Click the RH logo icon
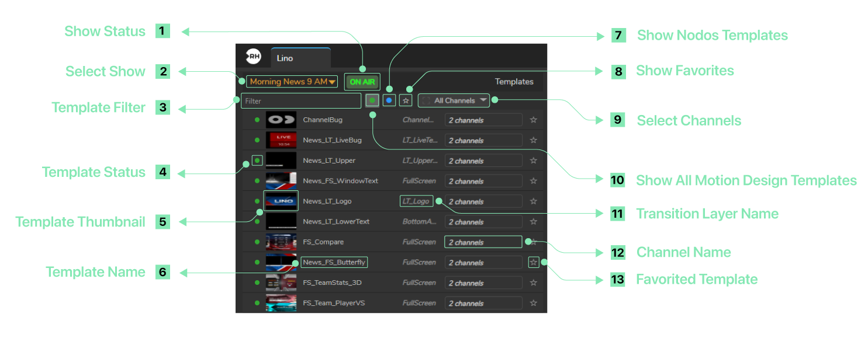The image size is (868, 338). [x=253, y=57]
